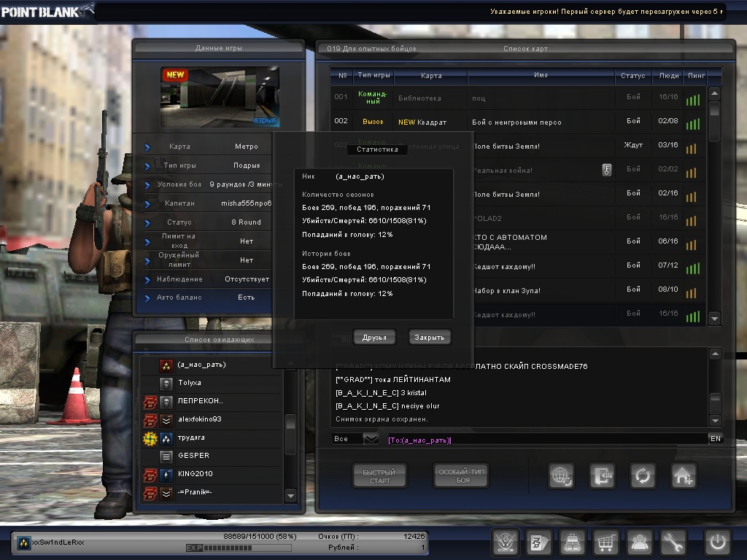Open the settings wrench icon

click(x=673, y=542)
